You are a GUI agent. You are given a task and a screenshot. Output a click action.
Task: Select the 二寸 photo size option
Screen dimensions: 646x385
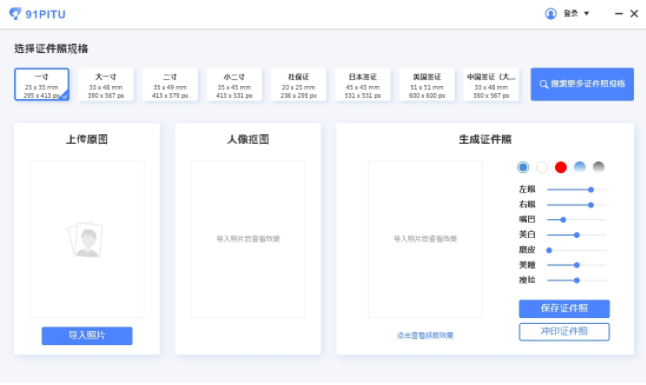pos(170,85)
